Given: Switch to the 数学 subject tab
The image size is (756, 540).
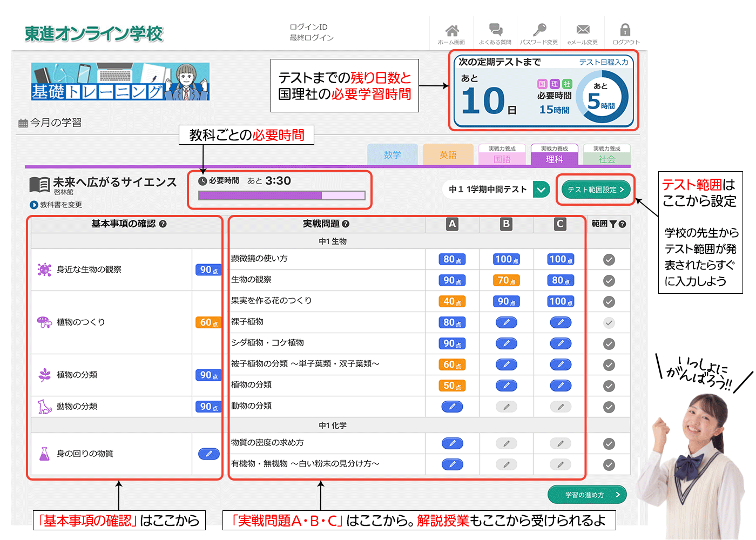Looking at the screenshot, I should pos(393,155).
